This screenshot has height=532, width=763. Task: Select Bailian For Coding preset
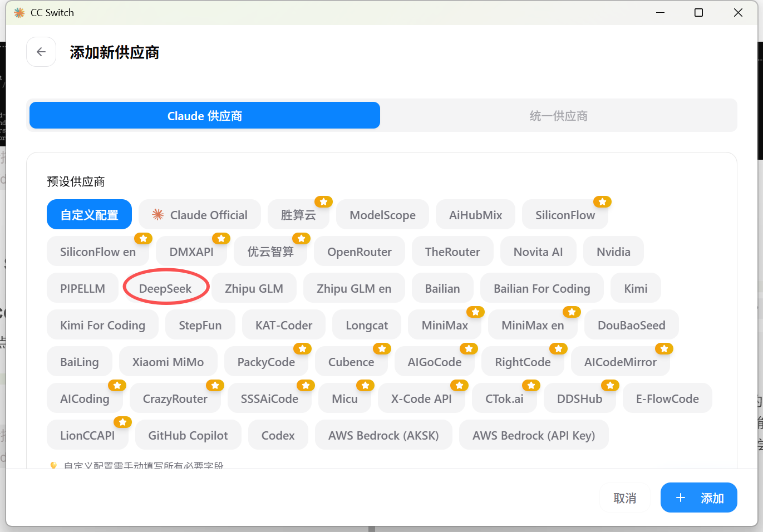pos(542,288)
